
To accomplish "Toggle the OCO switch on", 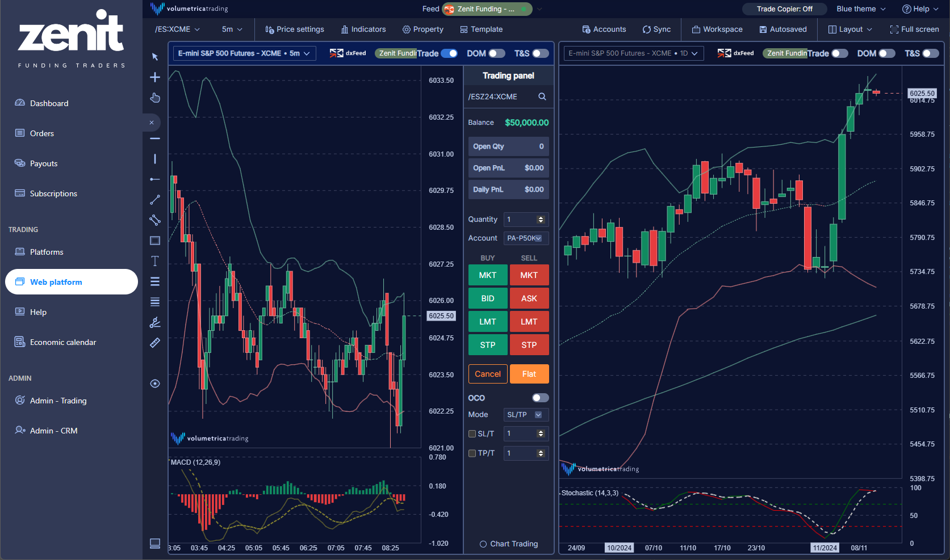I will [540, 398].
